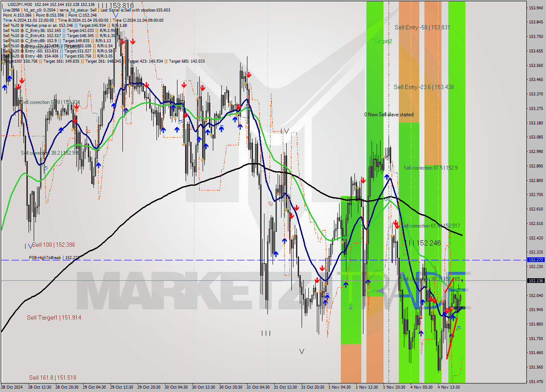
Task: Select the '| | 152.246' point C label
Action: click(x=425, y=242)
